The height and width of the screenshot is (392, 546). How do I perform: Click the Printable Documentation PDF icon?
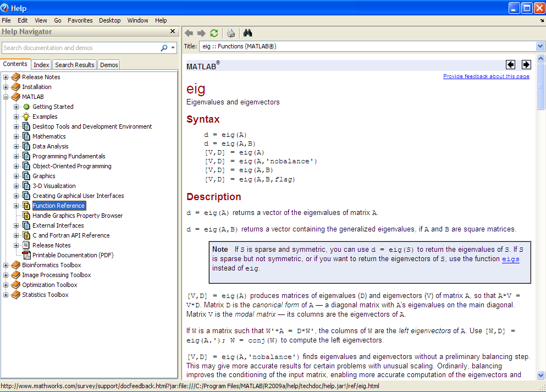(x=26, y=255)
